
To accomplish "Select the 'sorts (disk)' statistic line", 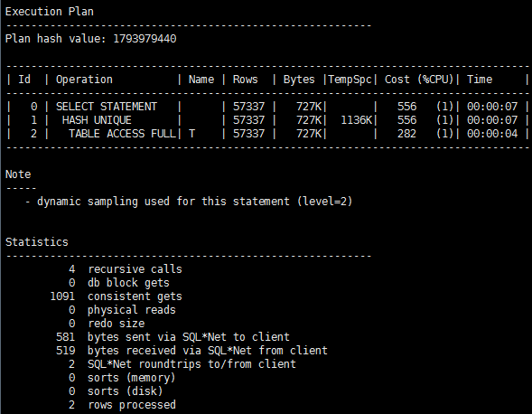I will (116, 391).
